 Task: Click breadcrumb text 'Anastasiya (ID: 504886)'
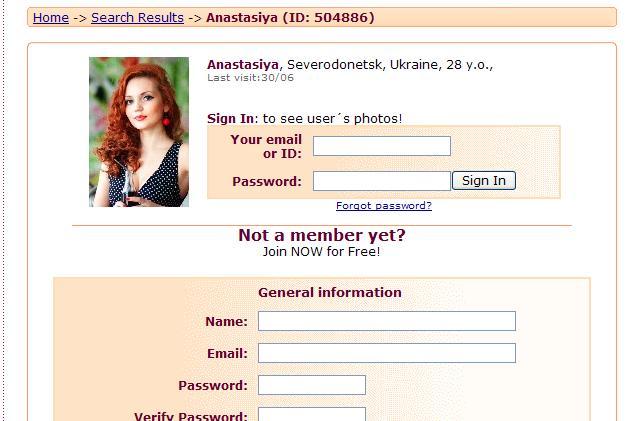(290, 18)
